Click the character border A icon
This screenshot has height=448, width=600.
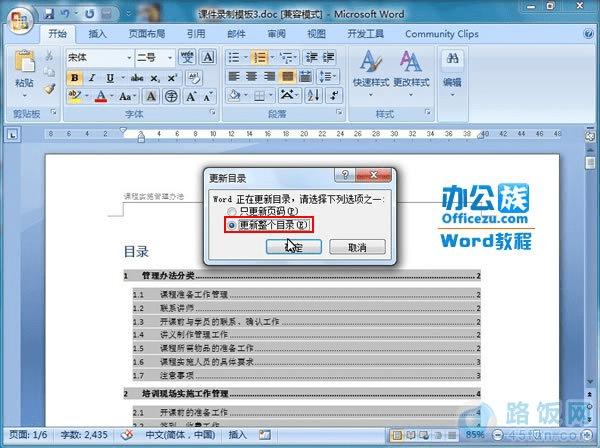[x=208, y=57]
